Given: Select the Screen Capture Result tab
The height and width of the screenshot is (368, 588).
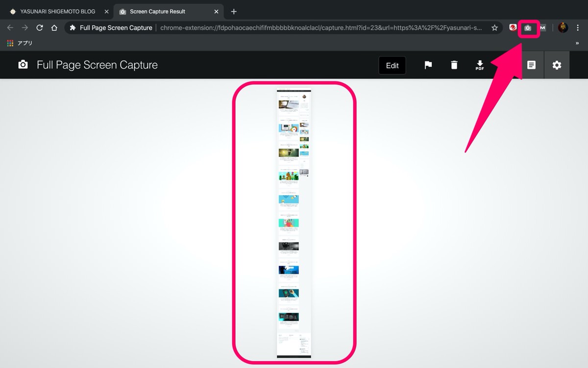Looking at the screenshot, I should pyautogui.click(x=169, y=12).
